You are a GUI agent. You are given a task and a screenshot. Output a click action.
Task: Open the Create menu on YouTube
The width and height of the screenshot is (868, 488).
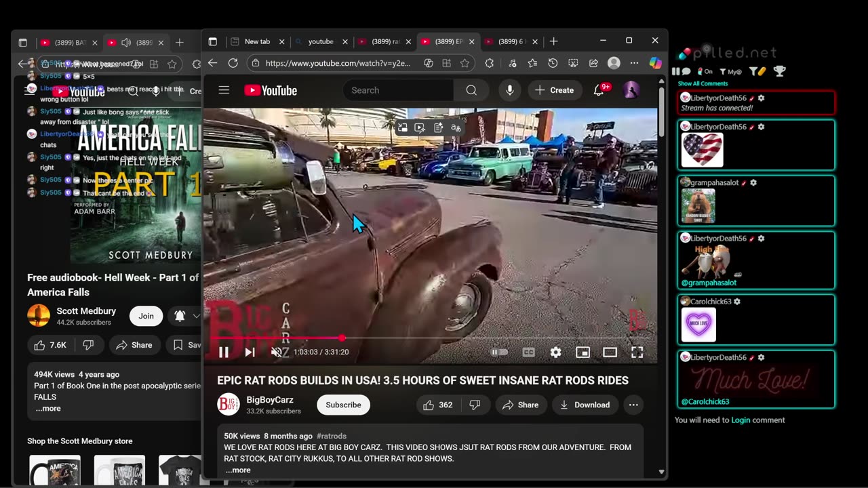pos(555,90)
